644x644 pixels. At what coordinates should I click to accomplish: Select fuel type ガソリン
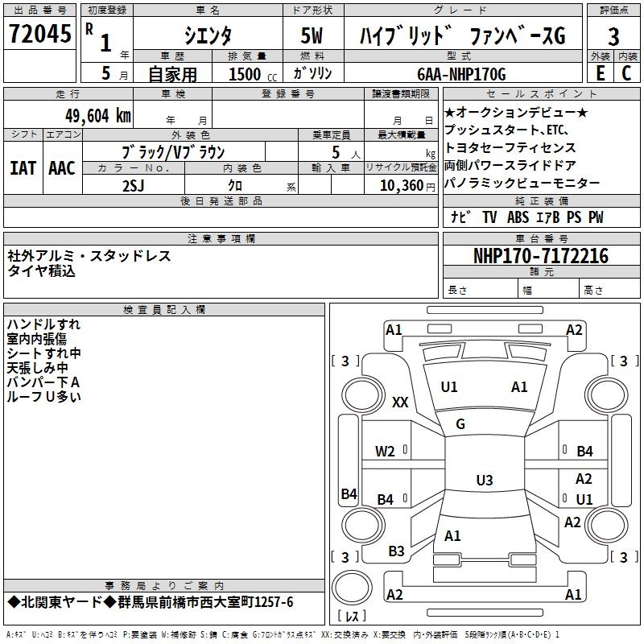click(312, 73)
